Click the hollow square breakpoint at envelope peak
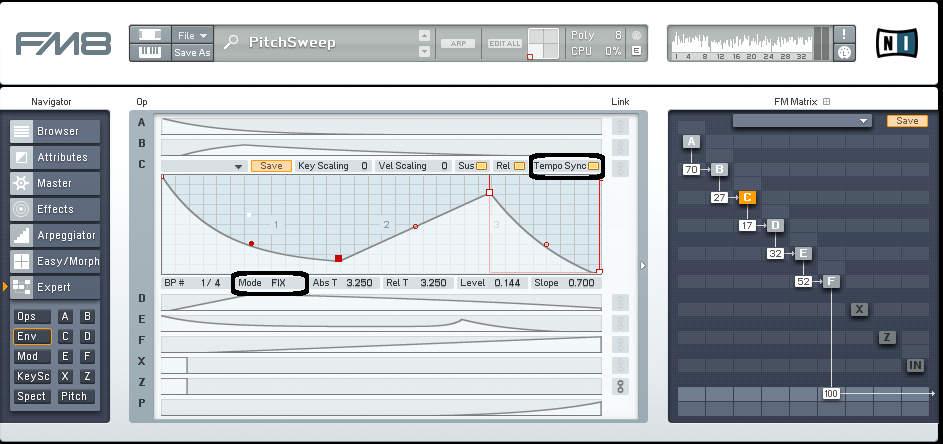The image size is (943, 444). 490,193
